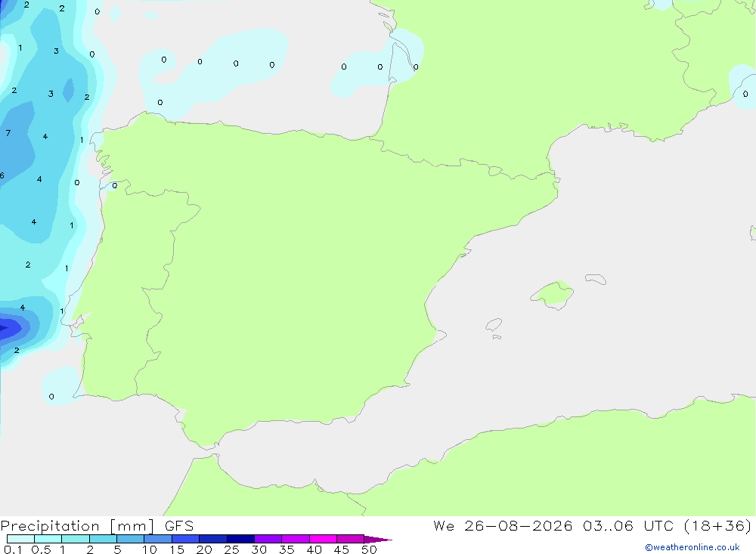Click the island of Ibiza on the map
The width and height of the screenshot is (756, 554).
click(494, 324)
